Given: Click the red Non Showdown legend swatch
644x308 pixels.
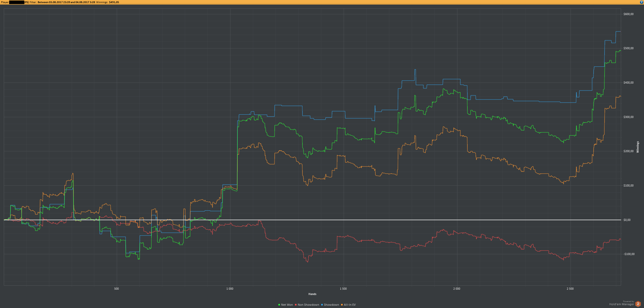Looking at the screenshot, I should point(296,305).
